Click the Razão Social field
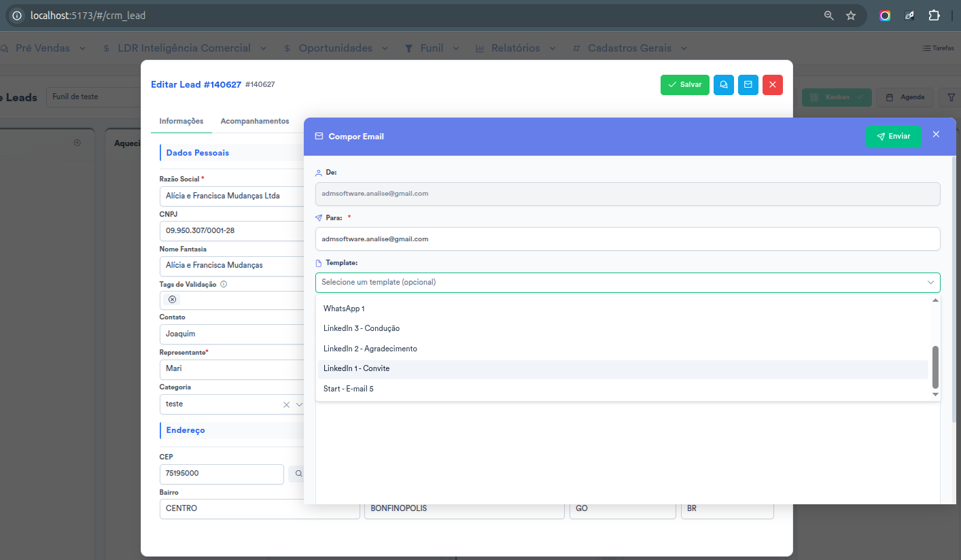 click(231, 196)
